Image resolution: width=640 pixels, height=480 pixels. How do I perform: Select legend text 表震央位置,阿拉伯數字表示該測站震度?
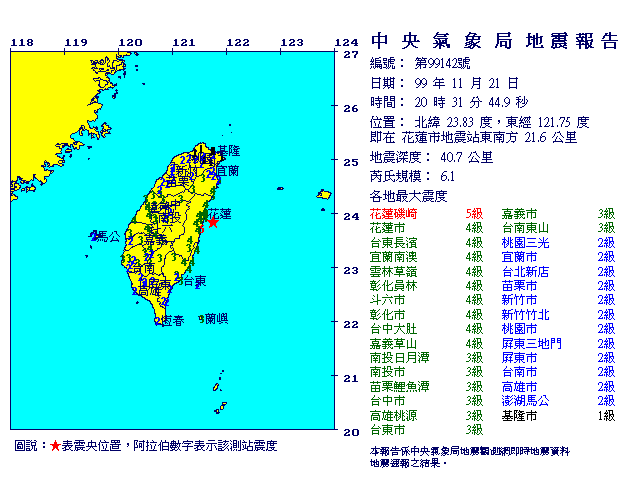(169, 446)
